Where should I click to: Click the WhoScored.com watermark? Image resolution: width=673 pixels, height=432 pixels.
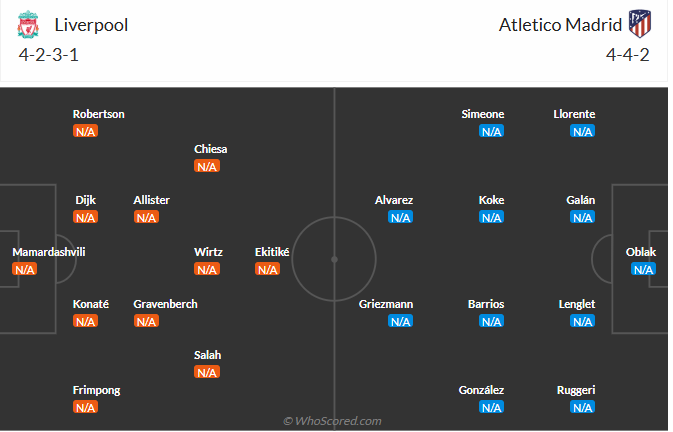332,421
